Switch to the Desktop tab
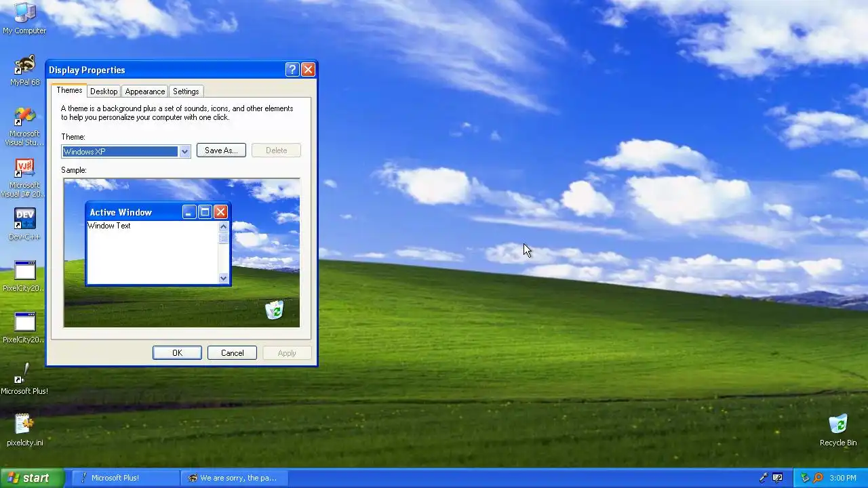This screenshot has width=868, height=488. pos(104,91)
